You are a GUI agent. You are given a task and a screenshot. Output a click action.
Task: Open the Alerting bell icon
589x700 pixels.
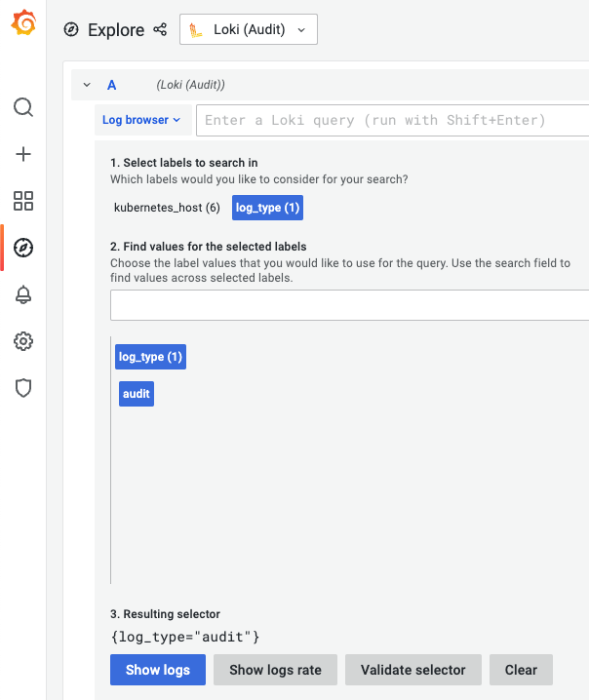click(23, 294)
